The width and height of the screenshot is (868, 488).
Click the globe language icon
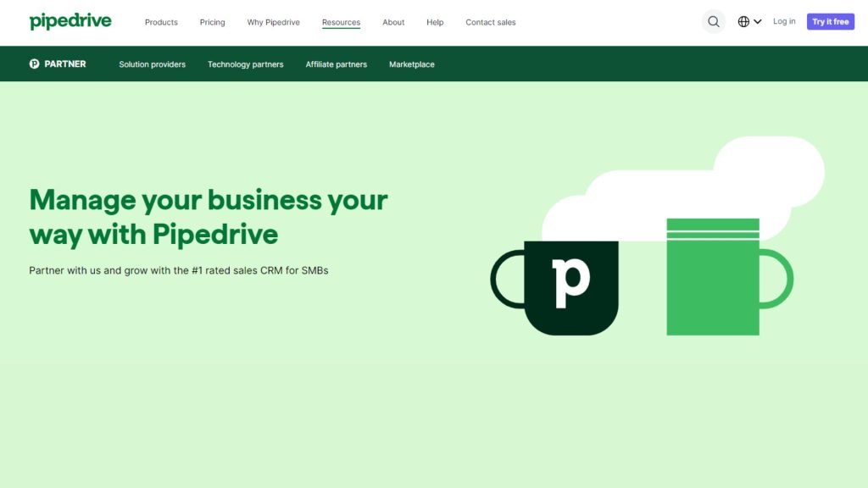(x=743, y=21)
